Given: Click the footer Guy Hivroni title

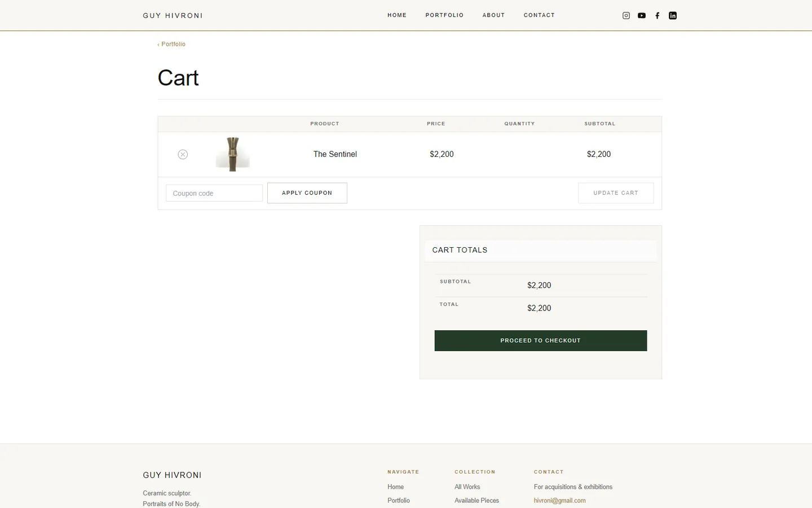Looking at the screenshot, I should [x=172, y=475].
